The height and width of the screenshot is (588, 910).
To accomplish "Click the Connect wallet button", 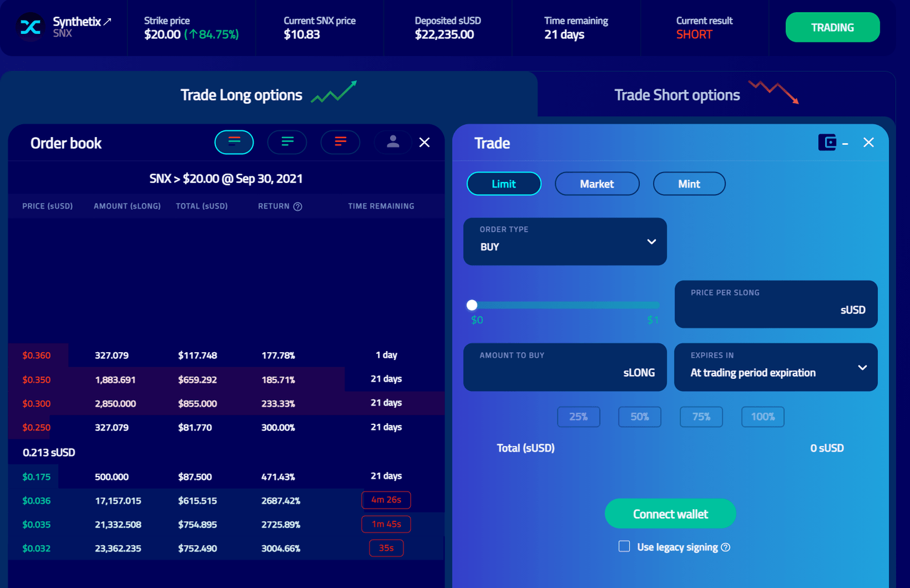I will tap(670, 514).
